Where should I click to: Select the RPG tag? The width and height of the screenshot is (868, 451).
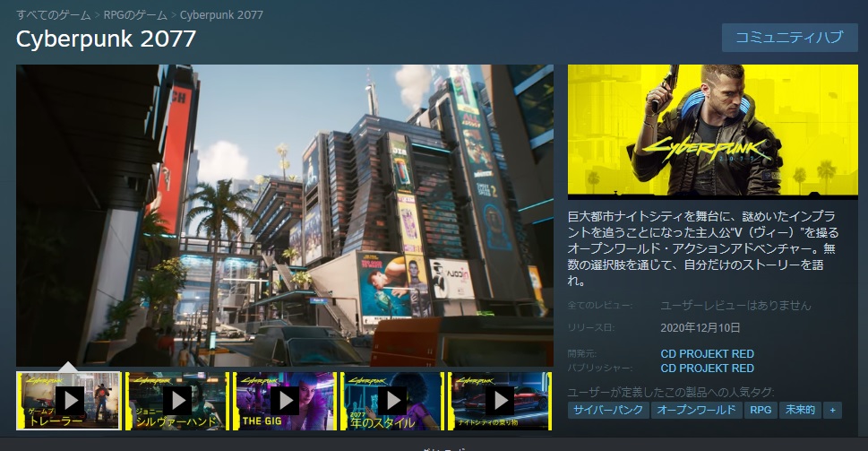click(761, 410)
